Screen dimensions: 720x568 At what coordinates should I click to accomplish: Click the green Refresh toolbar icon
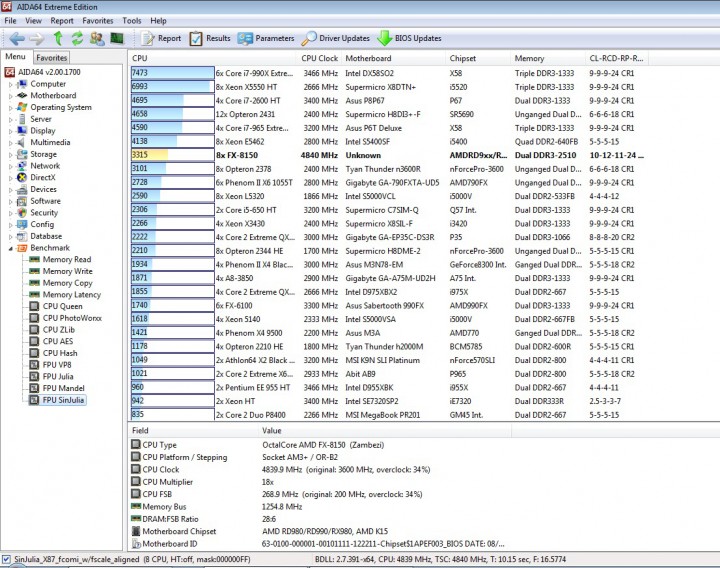click(x=77, y=39)
